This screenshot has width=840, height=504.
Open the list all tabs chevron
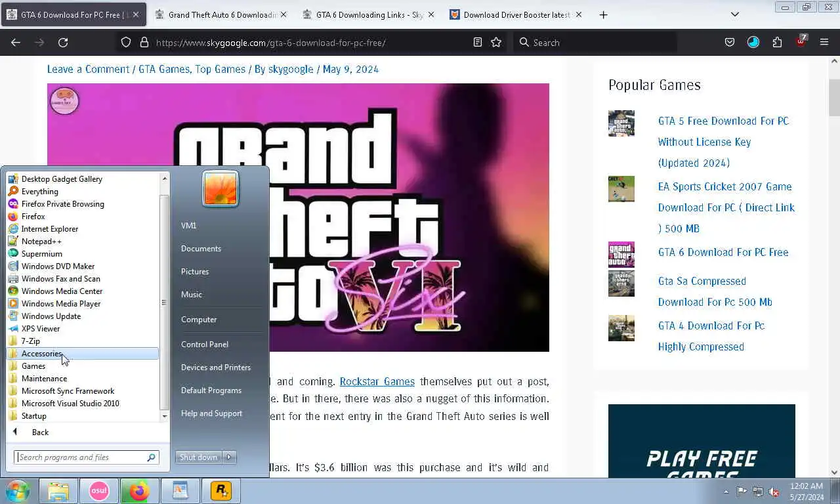pyautogui.click(x=735, y=14)
